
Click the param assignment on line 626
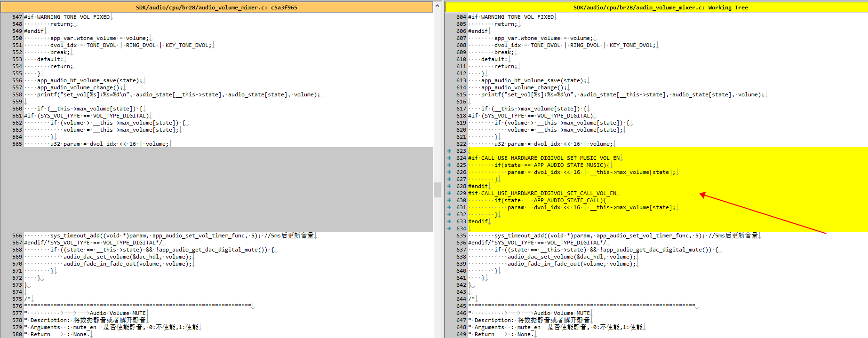pyautogui.click(x=591, y=172)
